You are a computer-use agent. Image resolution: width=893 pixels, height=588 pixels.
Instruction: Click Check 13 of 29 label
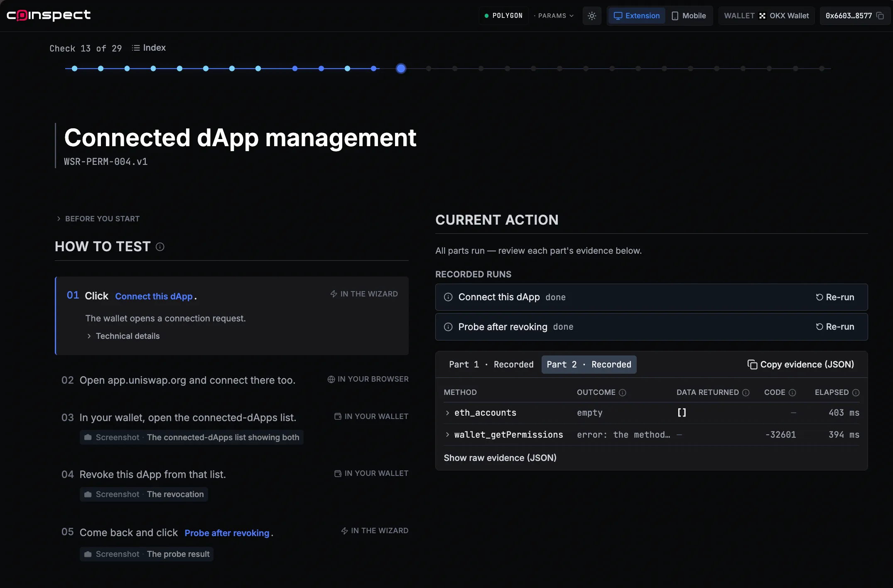86,49
